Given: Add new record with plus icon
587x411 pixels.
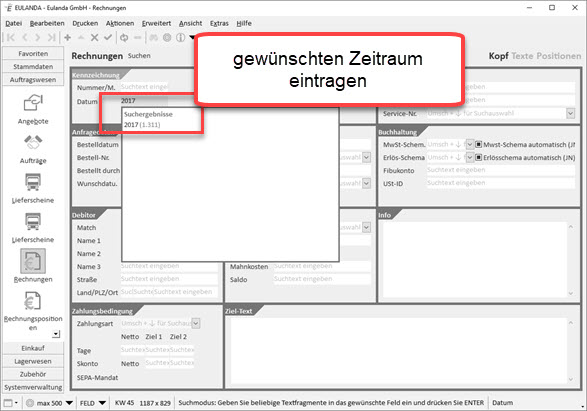Looking at the screenshot, I should pos(68,37).
